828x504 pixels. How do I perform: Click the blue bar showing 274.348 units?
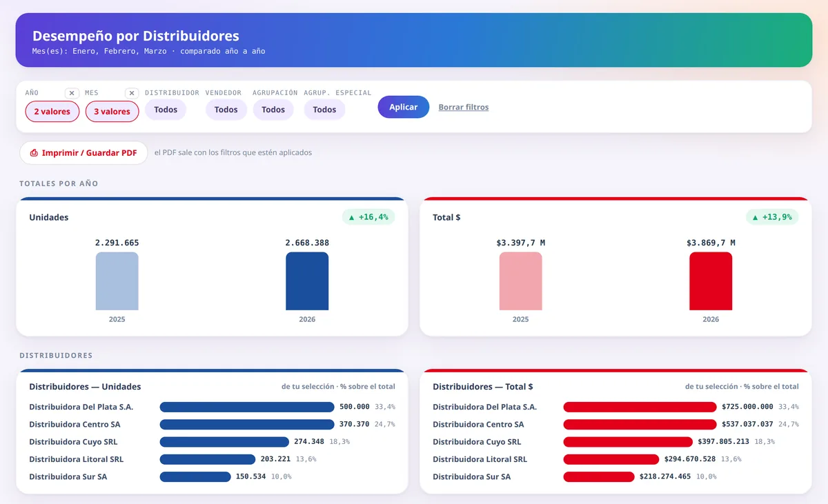click(224, 442)
